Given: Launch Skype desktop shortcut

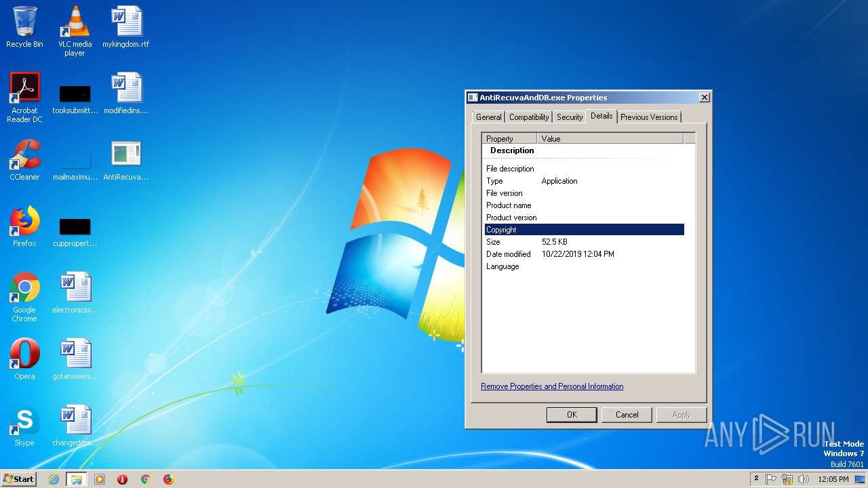Looking at the screenshot, I should (24, 426).
